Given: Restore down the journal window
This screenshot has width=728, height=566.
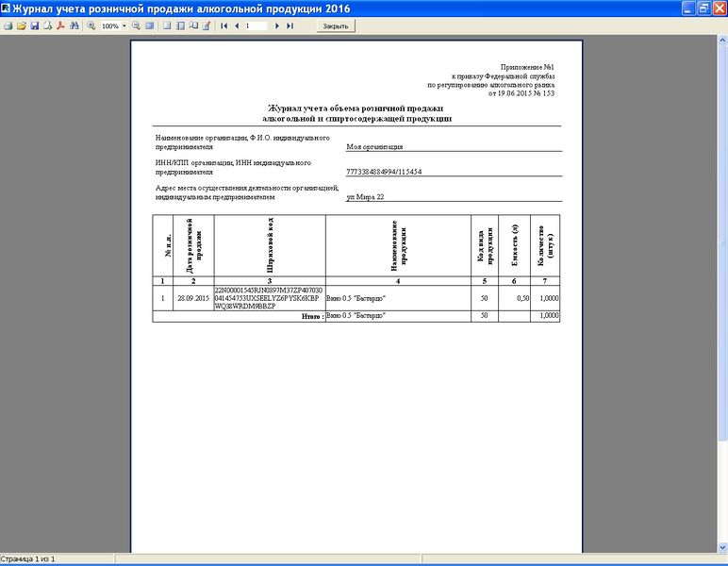Looking at the screenshot, I should (x=704, y=8).
